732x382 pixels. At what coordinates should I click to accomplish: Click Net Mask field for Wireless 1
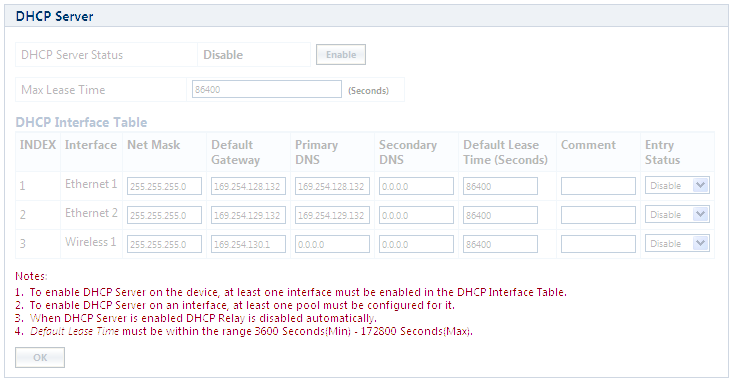coord(164,244)
